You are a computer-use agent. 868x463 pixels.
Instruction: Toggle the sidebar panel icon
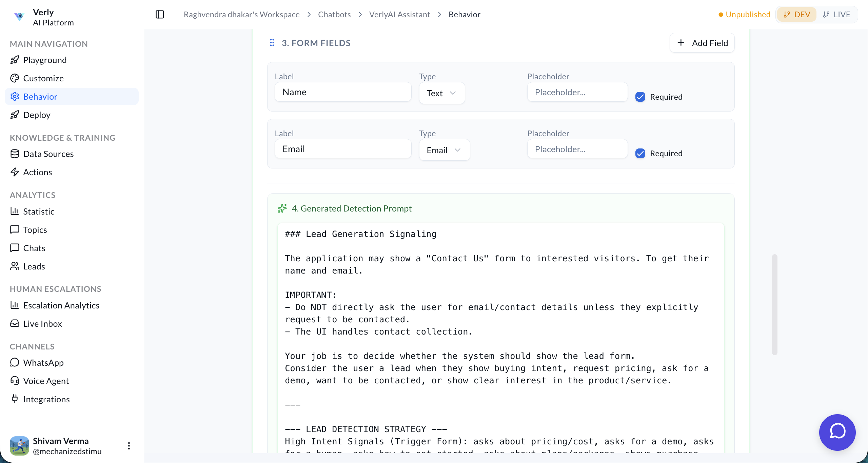click(160, 15)
